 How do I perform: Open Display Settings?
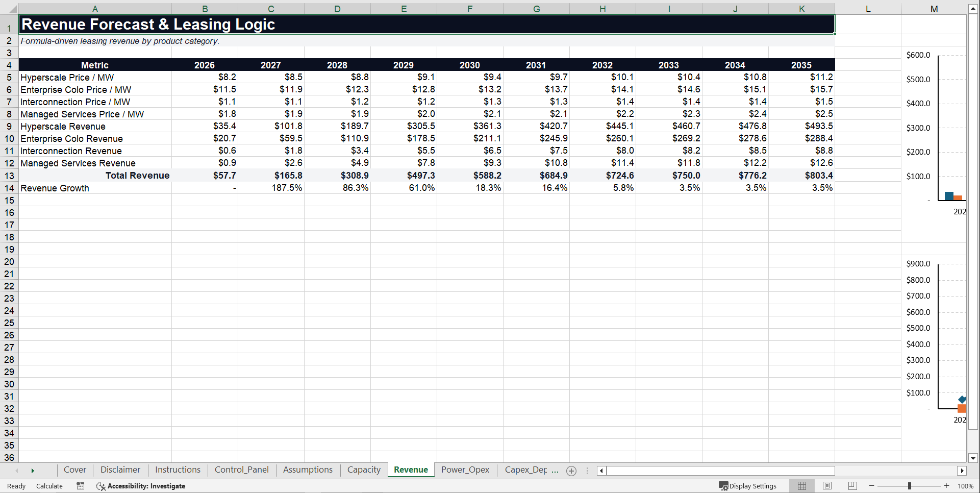748,486
